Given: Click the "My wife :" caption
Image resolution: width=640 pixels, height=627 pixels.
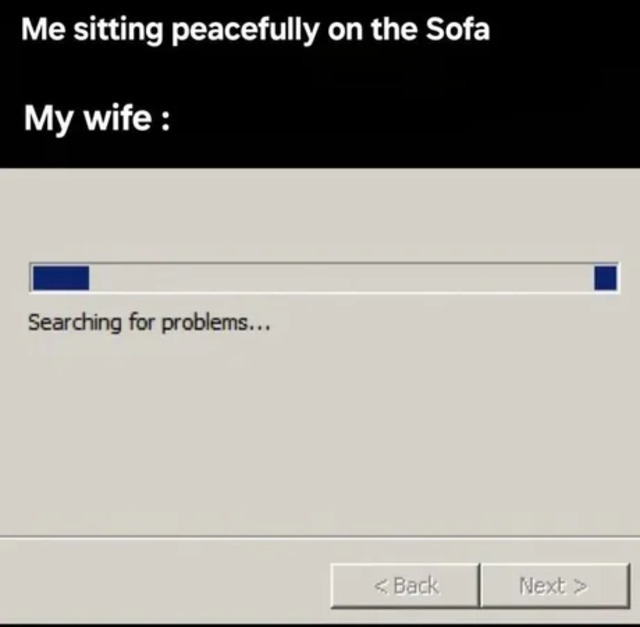Looking at the screenshot, I should [x=97, y=118].
